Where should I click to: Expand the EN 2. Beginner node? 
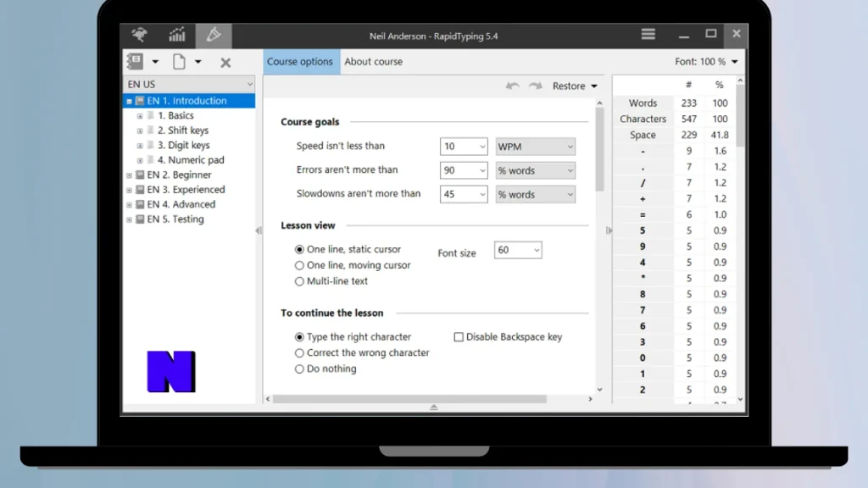(129, 175)
